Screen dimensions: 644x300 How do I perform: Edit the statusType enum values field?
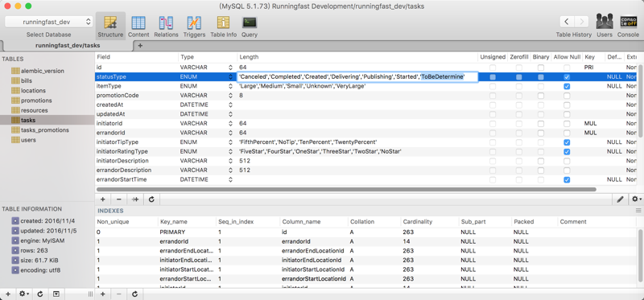[x=357, y=76]
